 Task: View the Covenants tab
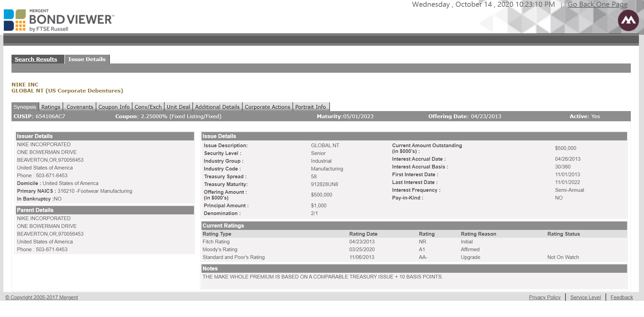(x=80, y=107)
